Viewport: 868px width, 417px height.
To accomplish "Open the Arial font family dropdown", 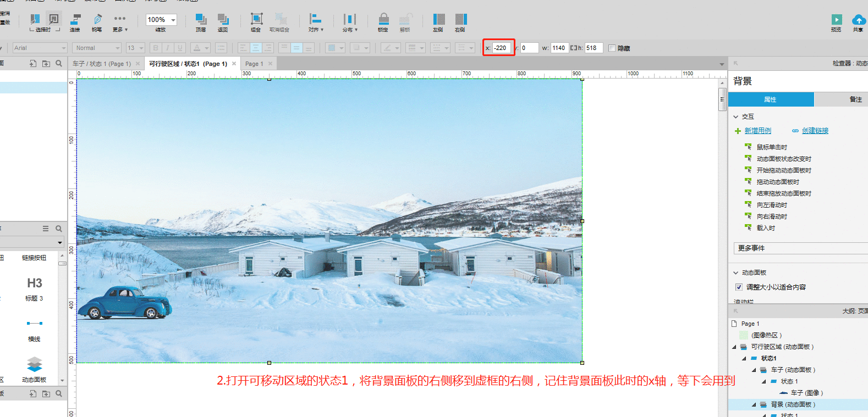I will (x=40, y=48).
